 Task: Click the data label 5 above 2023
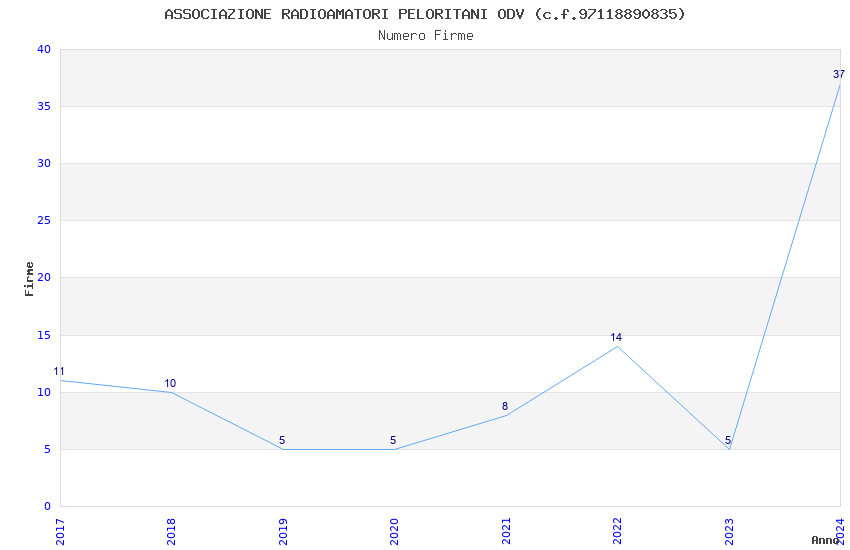pos(728,440)
